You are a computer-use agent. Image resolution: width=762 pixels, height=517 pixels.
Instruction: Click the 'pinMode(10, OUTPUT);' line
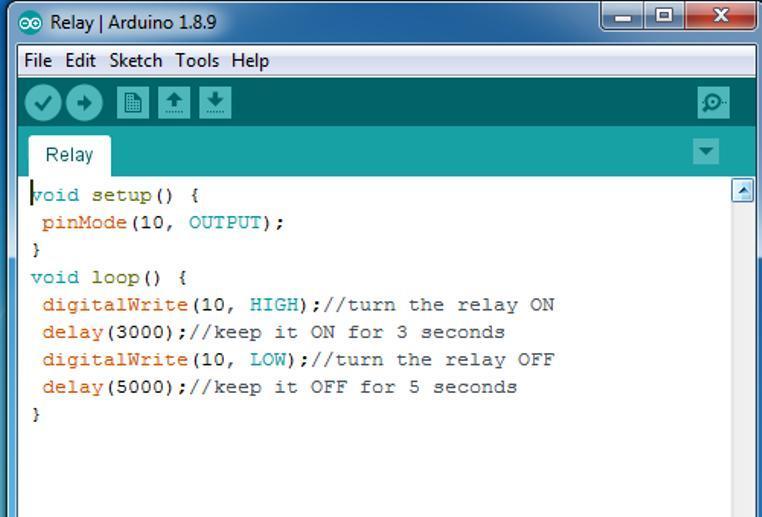click(163, 223)
